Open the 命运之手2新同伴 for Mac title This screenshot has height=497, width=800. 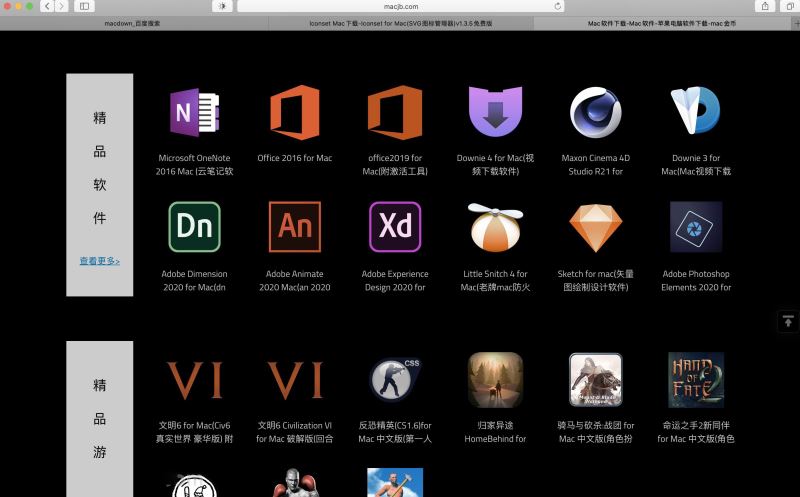696,432
